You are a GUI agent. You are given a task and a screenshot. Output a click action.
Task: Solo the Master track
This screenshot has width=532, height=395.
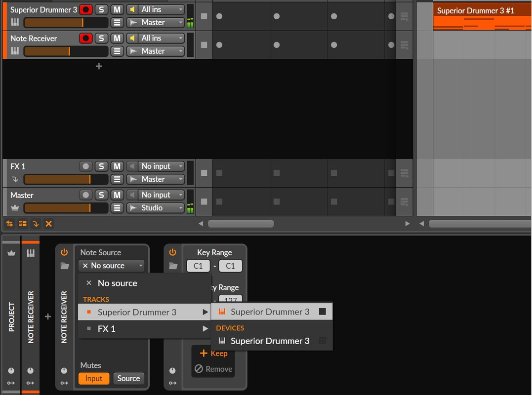point(101,195)
